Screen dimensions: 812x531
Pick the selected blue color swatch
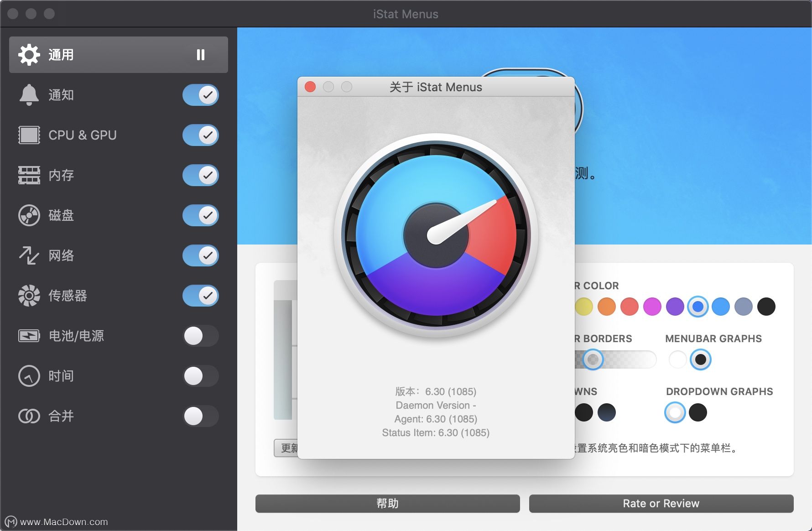(698, 307)
